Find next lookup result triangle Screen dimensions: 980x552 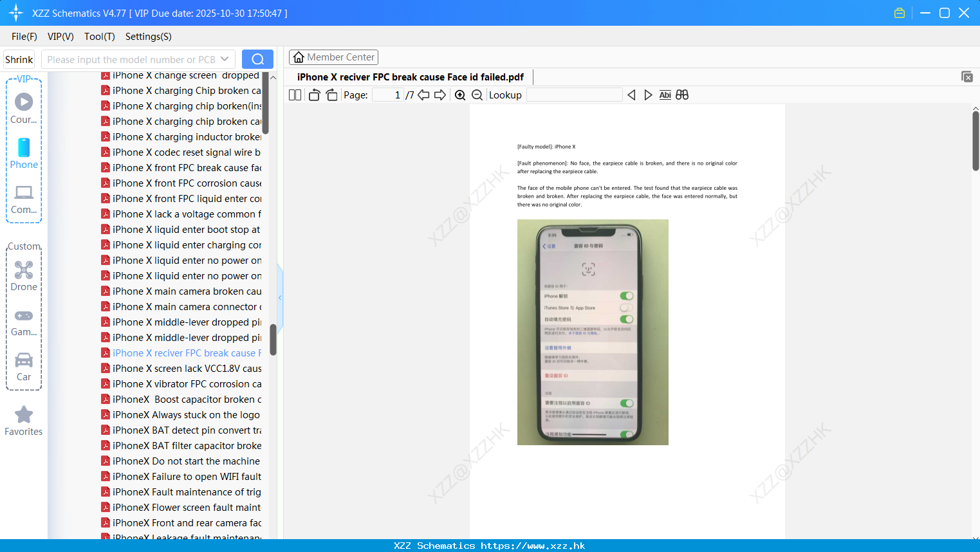648,95
